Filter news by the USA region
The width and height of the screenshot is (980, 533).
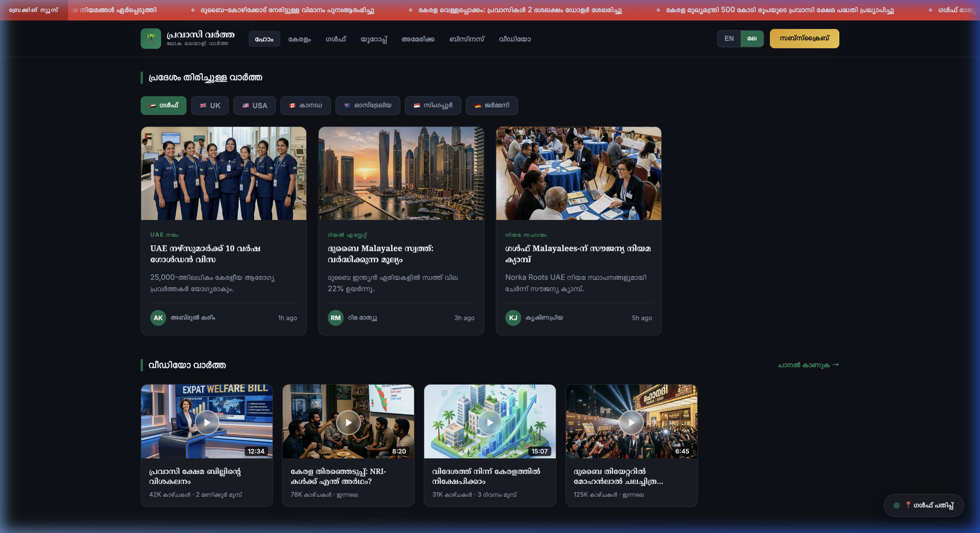(x=255, y=106)
